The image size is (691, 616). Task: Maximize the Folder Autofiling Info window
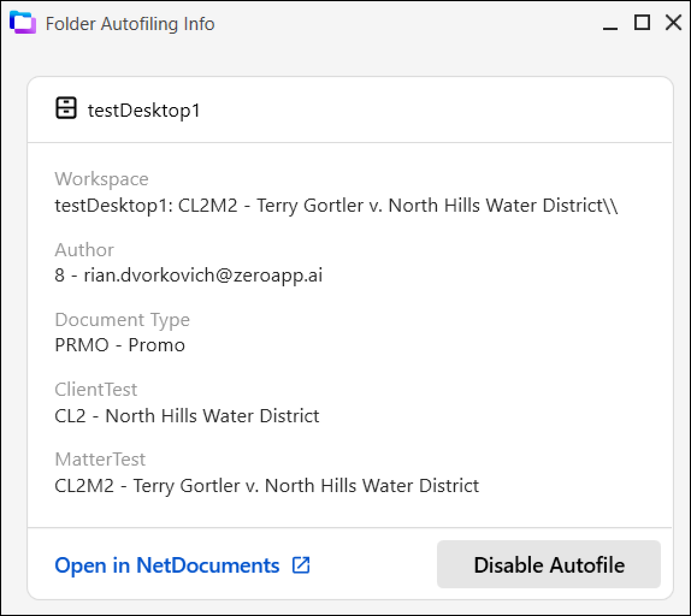coord(642,22)
